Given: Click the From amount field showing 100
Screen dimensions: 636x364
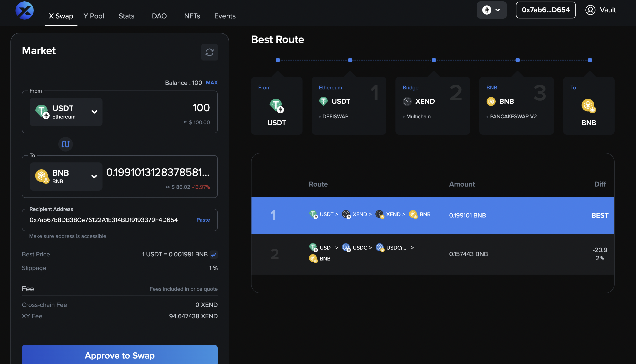Looking at the screenshot, I should (x=201, y=108).
